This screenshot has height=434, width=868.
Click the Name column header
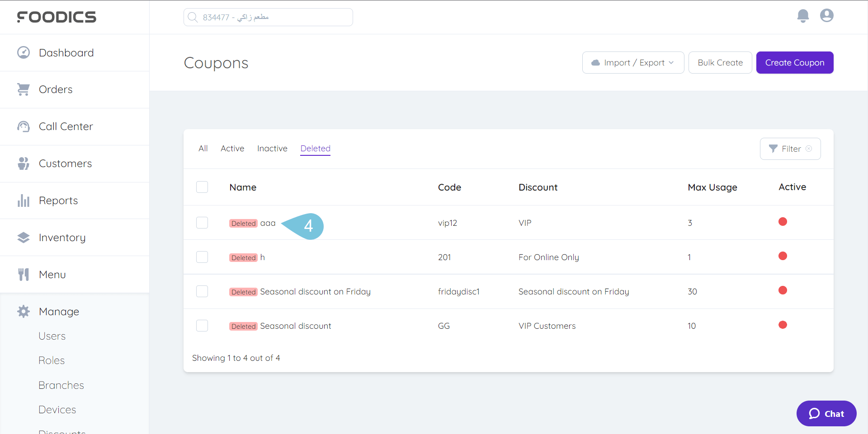click(x=243, y=187)
